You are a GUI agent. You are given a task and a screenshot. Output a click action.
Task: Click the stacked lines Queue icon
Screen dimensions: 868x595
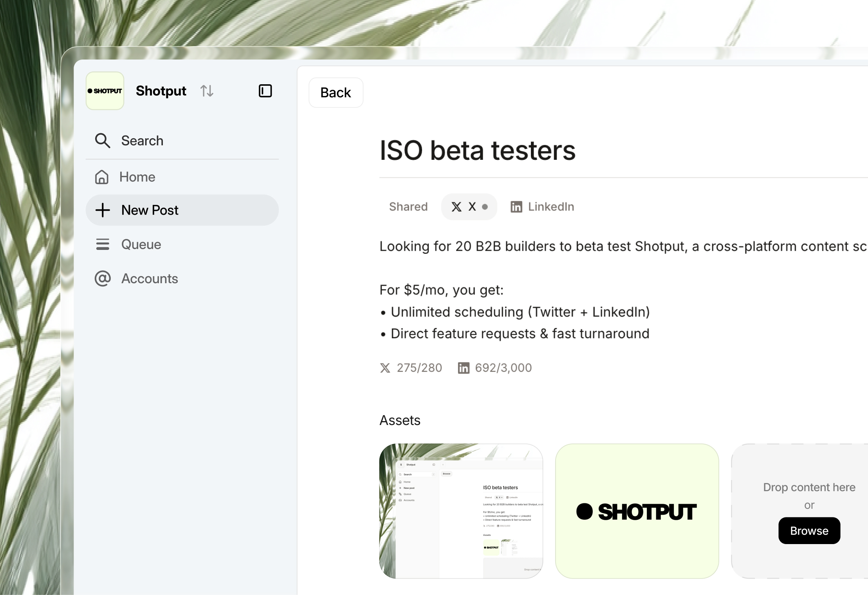pyautogui.click(x=103, y=244)
